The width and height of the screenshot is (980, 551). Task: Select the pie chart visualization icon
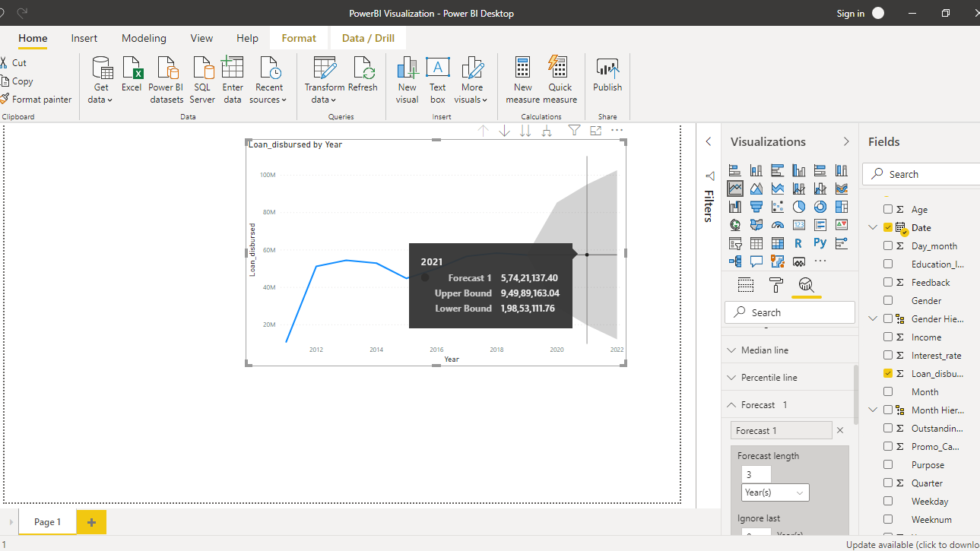point(799,207)
